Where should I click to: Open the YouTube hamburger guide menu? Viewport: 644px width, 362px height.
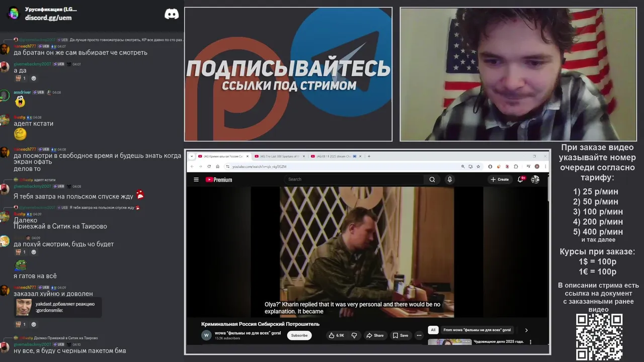click(x=196, y=179)
